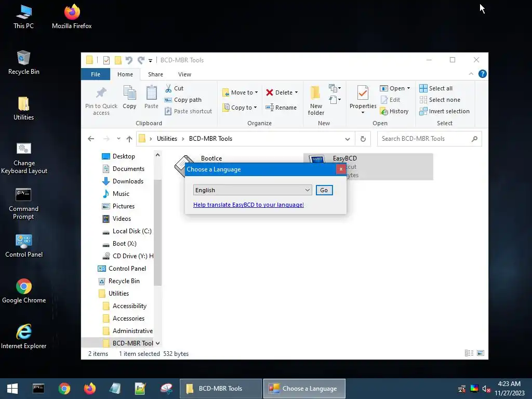Click Go in language dialog

click(x=324, y=190)
